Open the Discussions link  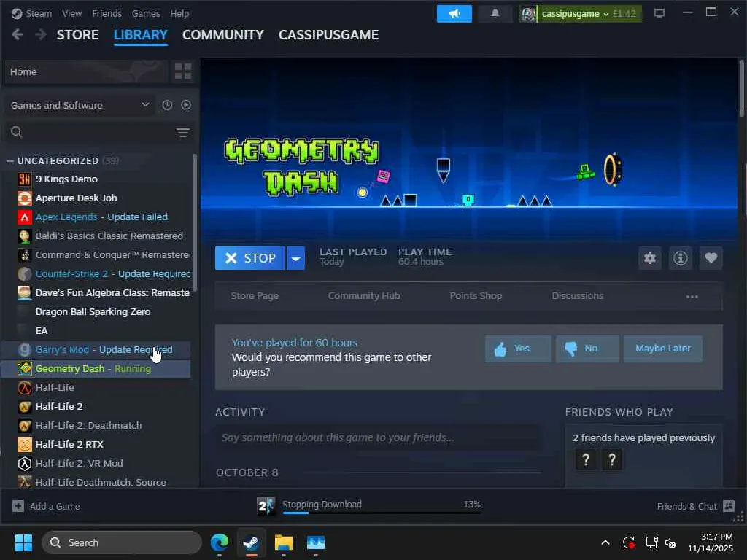click(x=578, y=296)
